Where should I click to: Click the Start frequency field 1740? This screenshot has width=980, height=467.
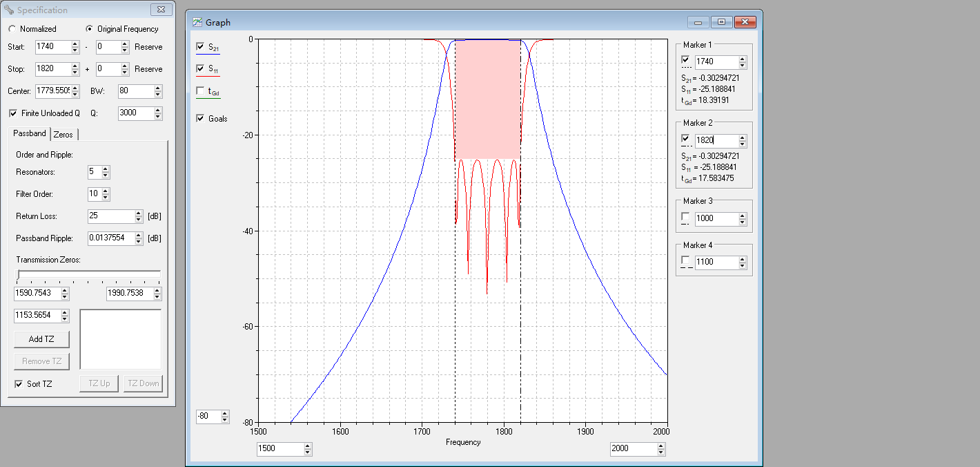tap(53, 47)
